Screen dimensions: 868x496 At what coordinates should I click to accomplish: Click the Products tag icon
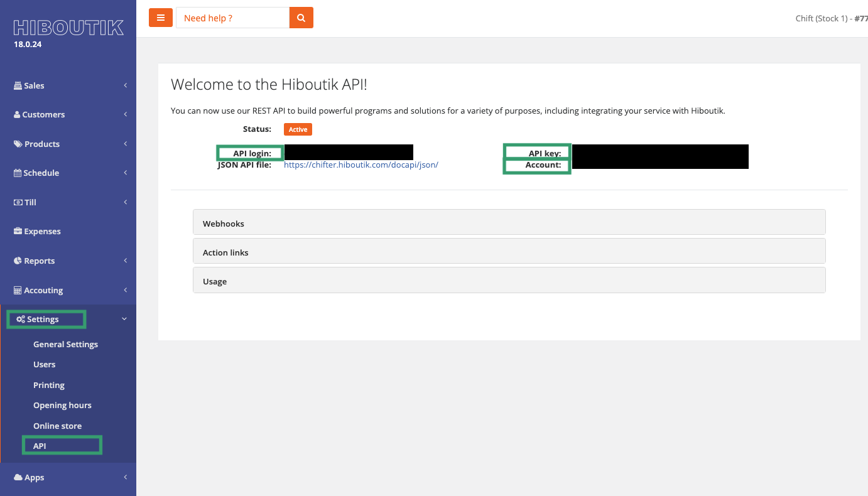pyautogui.click(x=18, y=144)
